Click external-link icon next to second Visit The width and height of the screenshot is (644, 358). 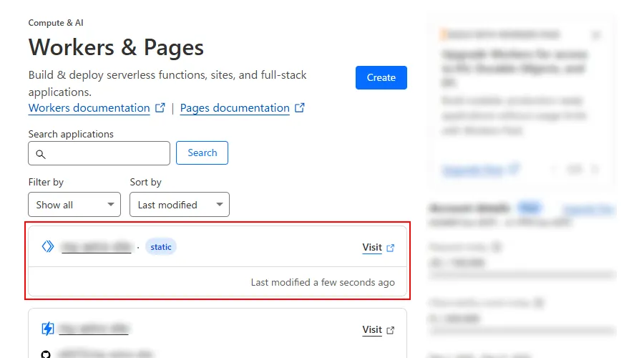[x=390, y=331]
